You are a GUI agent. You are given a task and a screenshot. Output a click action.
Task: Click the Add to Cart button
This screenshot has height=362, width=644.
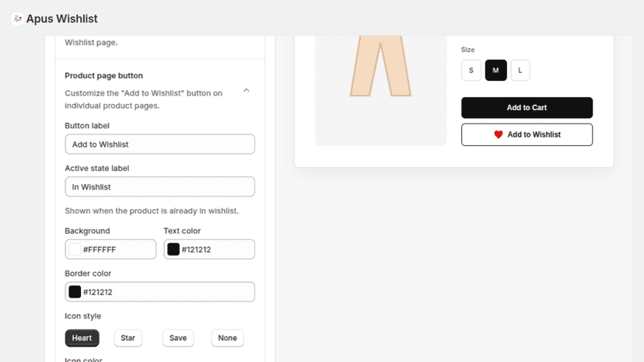(x=527, y=107)
